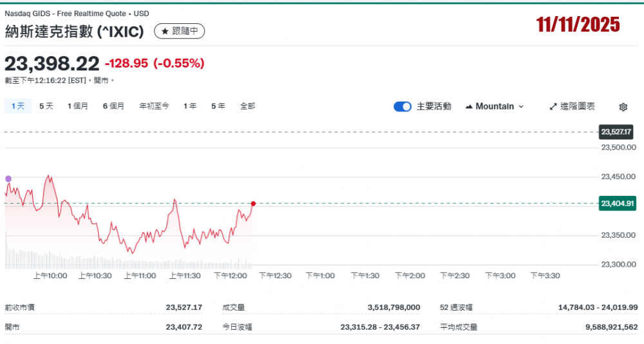644x344 pixels.
Task: Toggle the 主要活動 switch off
Action: pos(402,106)
